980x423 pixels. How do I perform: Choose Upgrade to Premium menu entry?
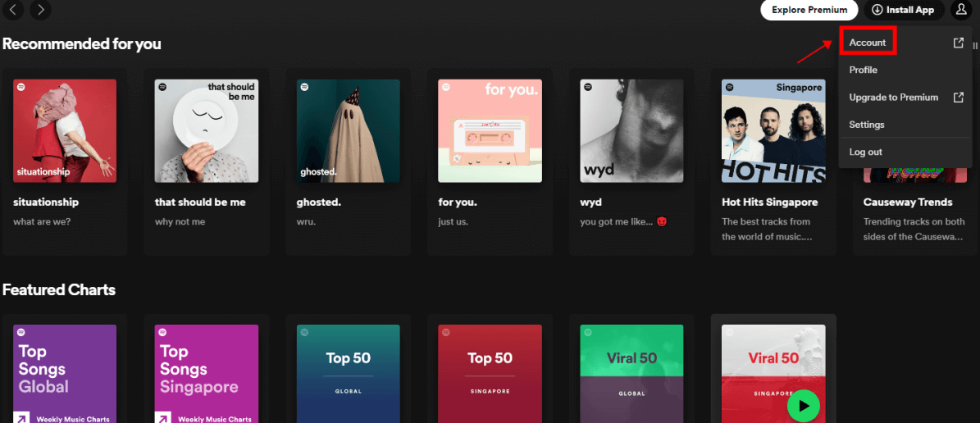pos(894,98)
